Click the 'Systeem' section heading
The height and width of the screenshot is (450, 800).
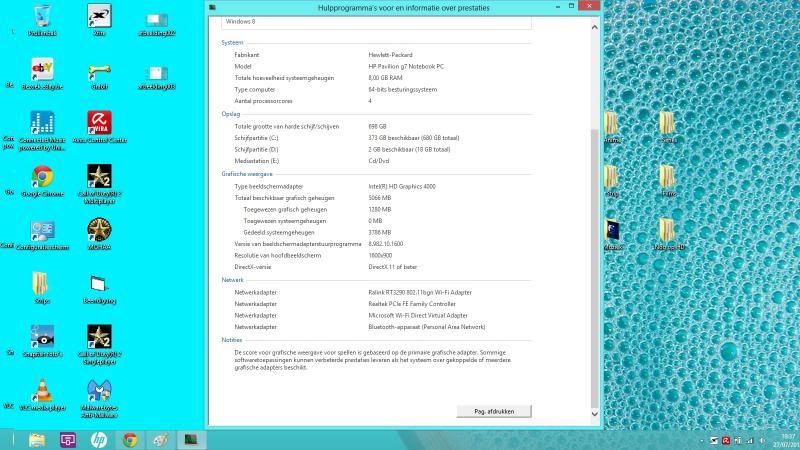(232, 42)
